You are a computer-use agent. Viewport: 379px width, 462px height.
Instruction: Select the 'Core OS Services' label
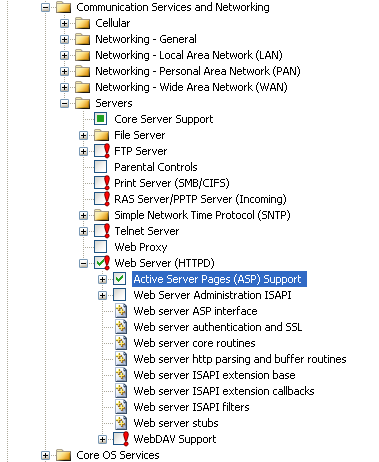[118, 455]
